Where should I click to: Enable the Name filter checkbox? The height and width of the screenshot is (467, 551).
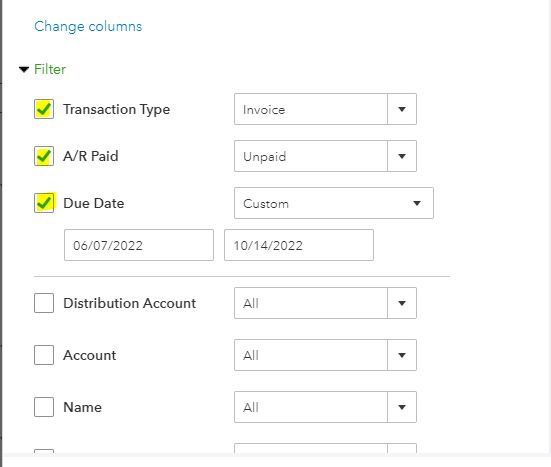pyautogui.click(x=44, y=407)
